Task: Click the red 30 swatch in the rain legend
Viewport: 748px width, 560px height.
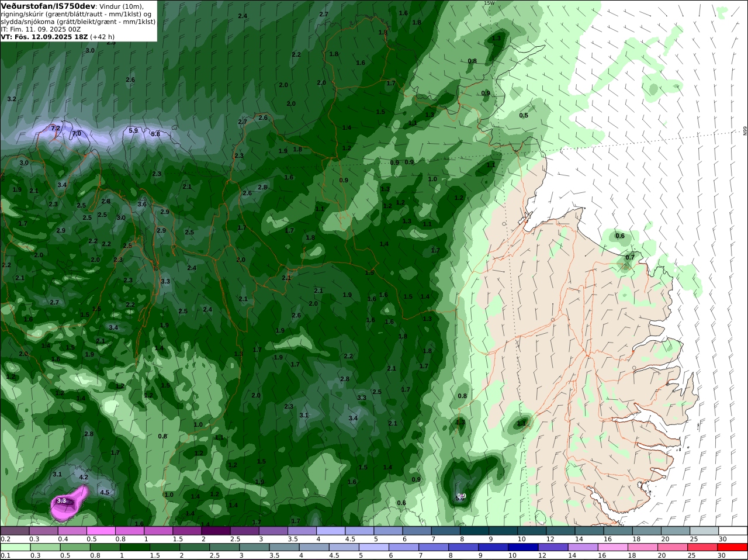Action: click(733, 547)
